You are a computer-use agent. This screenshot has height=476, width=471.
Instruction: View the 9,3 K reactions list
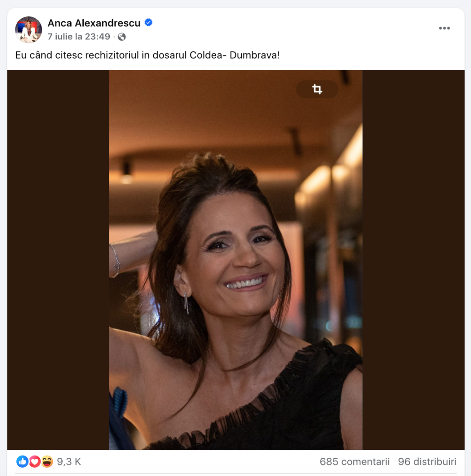(x=69, y=462)
